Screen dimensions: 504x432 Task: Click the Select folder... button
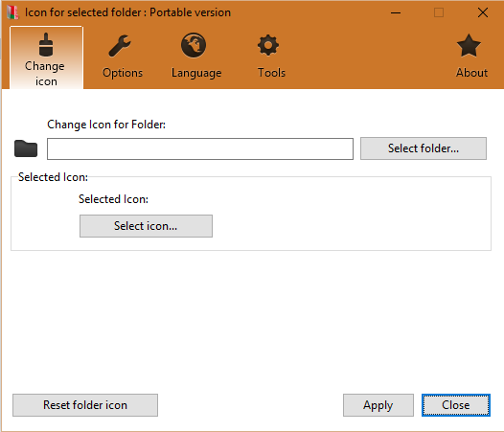click(x=424, y=148)
